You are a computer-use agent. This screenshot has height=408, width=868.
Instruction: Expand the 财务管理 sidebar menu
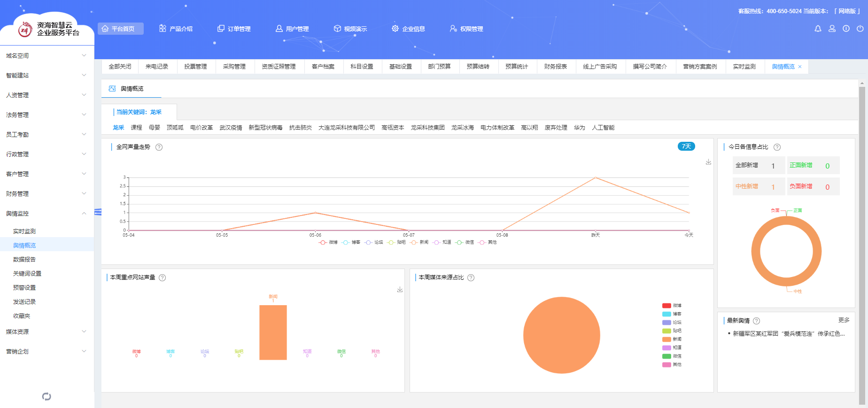[x=46, y=193]
